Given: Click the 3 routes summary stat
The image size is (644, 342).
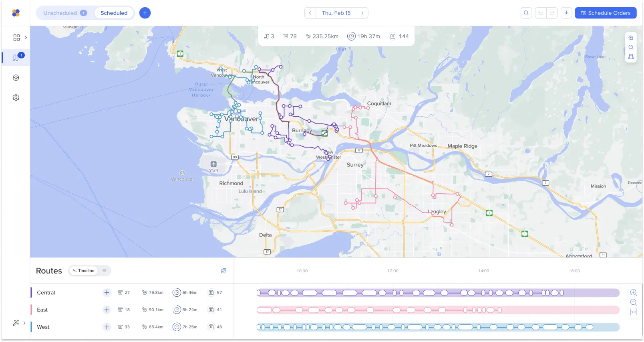Looking at the screenshot, I should (269, 36).
